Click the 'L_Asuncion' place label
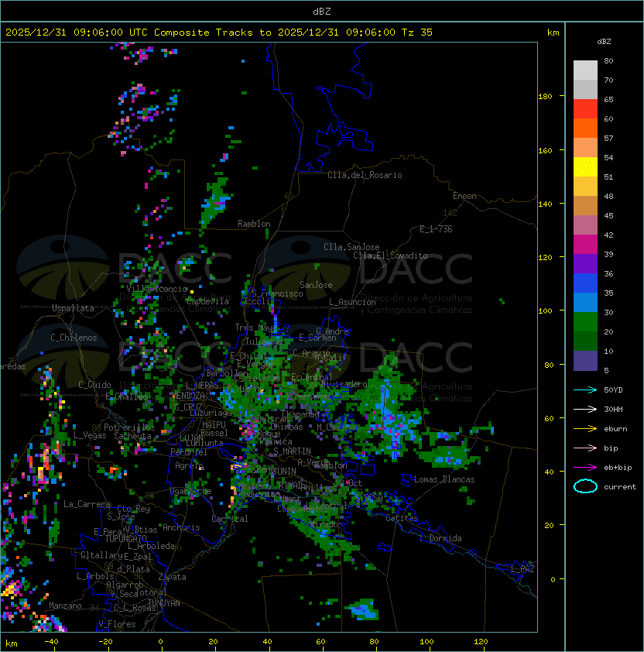The width and height of the screenshot is (644, 652). pyautogui.click(x=352, y=302)
